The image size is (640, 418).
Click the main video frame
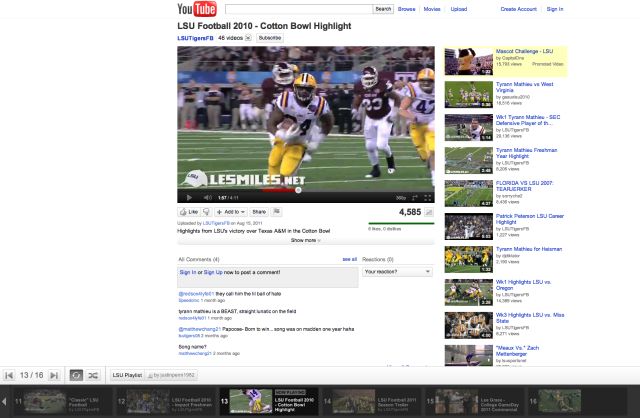[306, 118]
